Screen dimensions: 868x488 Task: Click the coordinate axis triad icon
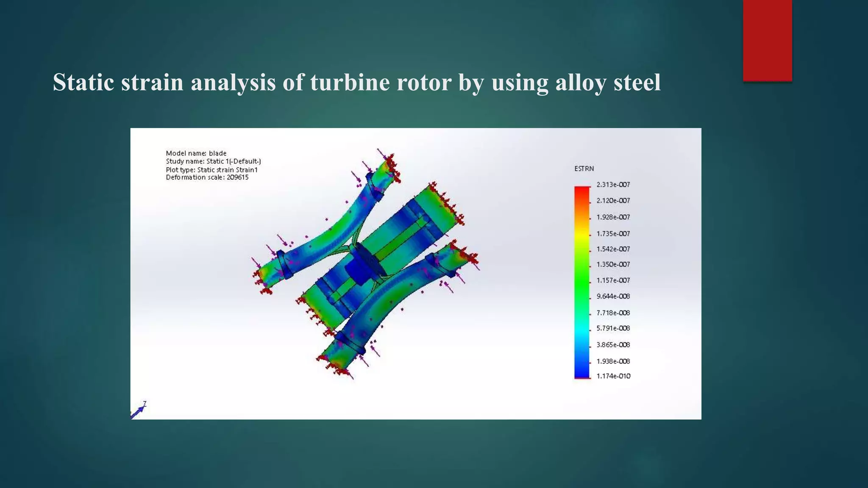coord(139,410)
